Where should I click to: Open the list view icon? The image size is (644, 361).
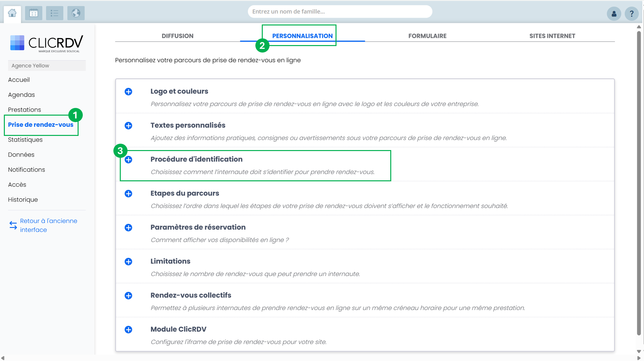point(54,13)
